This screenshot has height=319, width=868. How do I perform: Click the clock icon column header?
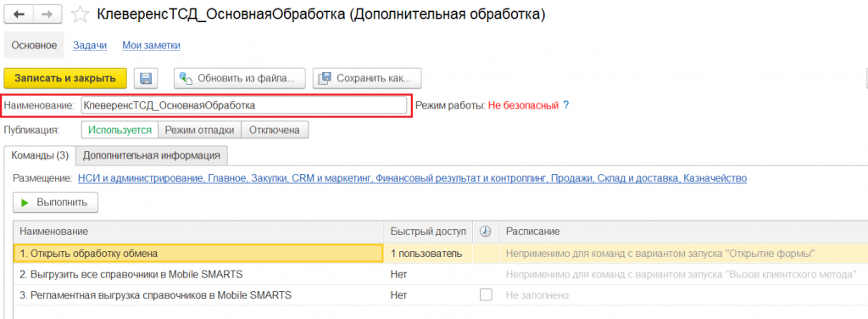pos(486,232)
